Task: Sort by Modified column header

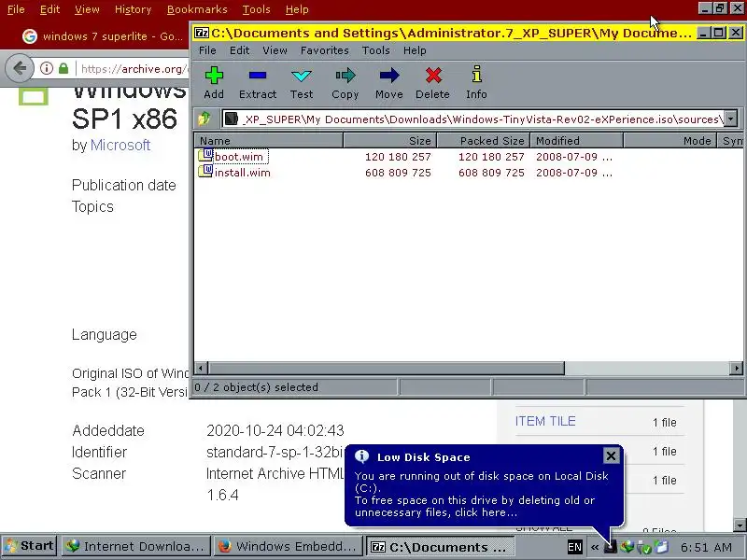Action: 576,141
